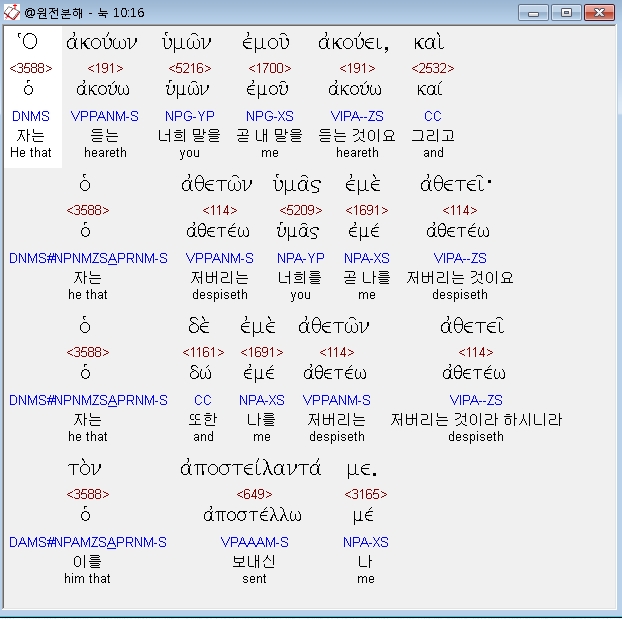Click the Korean gloss 듣는

tap(105, 136)
